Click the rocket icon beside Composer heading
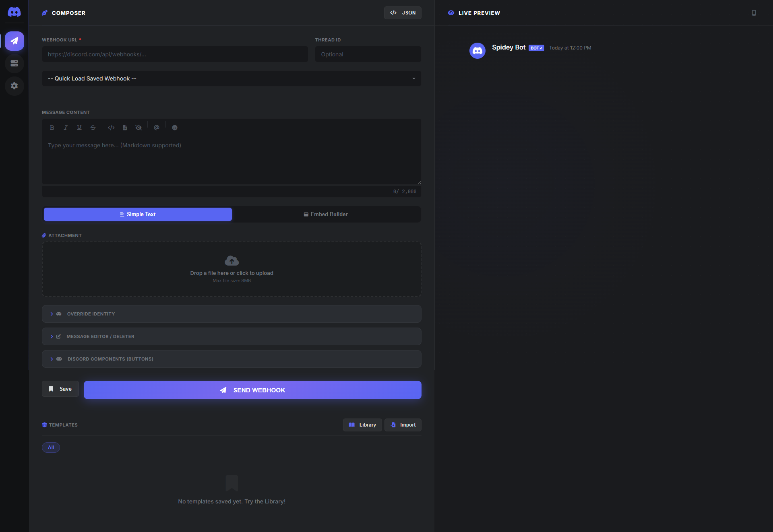Screen dimensions: 773x532 (x=45, y=13)
